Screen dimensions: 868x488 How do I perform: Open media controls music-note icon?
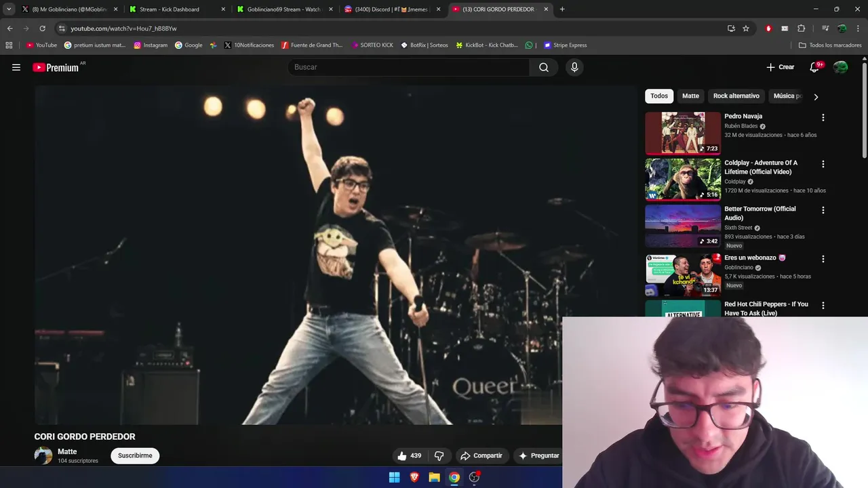[x=825, y=28]
